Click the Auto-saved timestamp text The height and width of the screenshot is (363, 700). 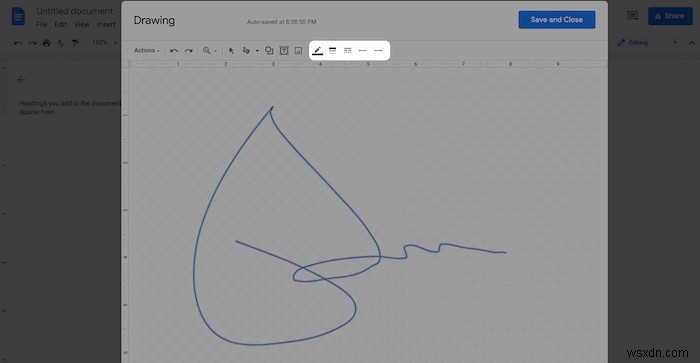point(282,22)
